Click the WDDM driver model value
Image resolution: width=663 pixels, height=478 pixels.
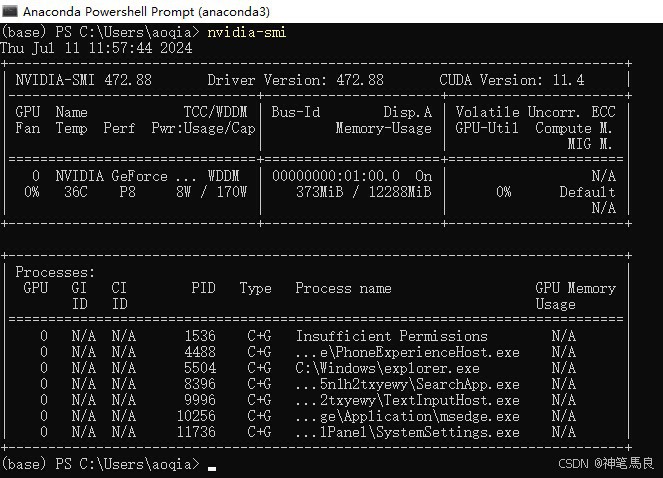[223, 176]
